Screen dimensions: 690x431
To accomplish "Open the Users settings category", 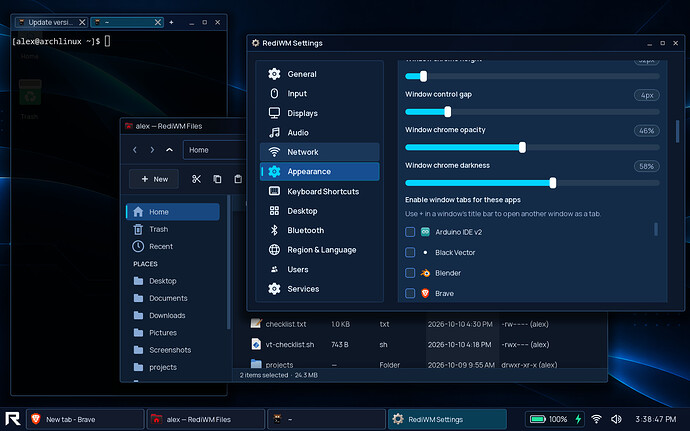I will click(x=319, y=269).
